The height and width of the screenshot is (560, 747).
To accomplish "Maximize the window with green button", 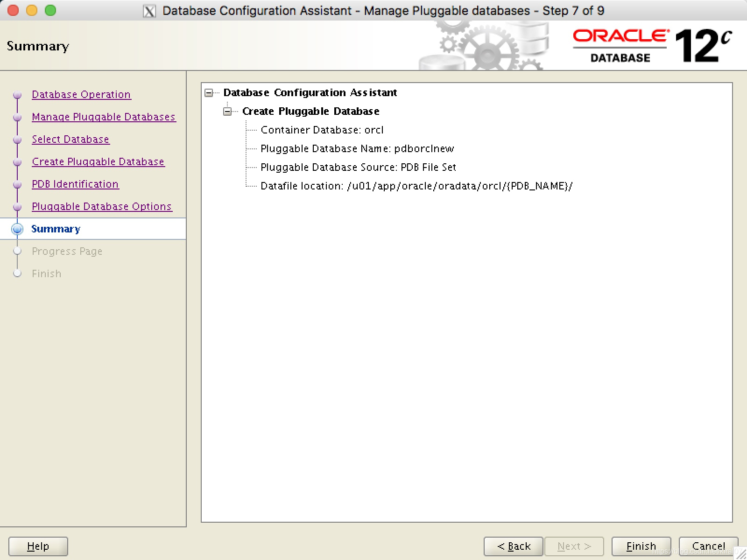I will (50, 10).
